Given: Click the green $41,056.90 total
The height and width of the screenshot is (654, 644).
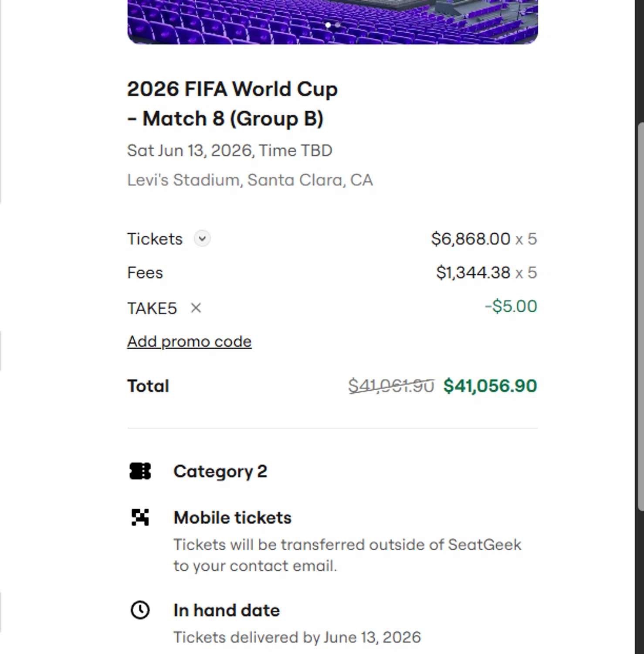Looking at the screenshot, I should pos(490,386).
